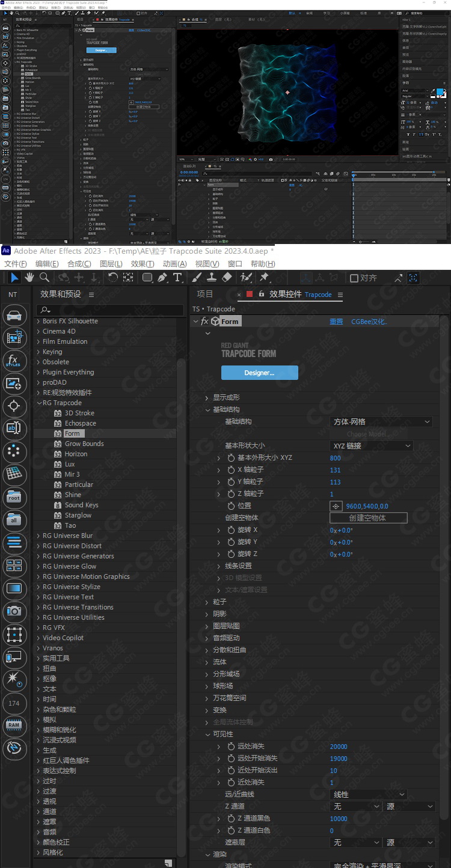
Task: Click the add-image sidebar icon
Action: click(x=14, y=384)
